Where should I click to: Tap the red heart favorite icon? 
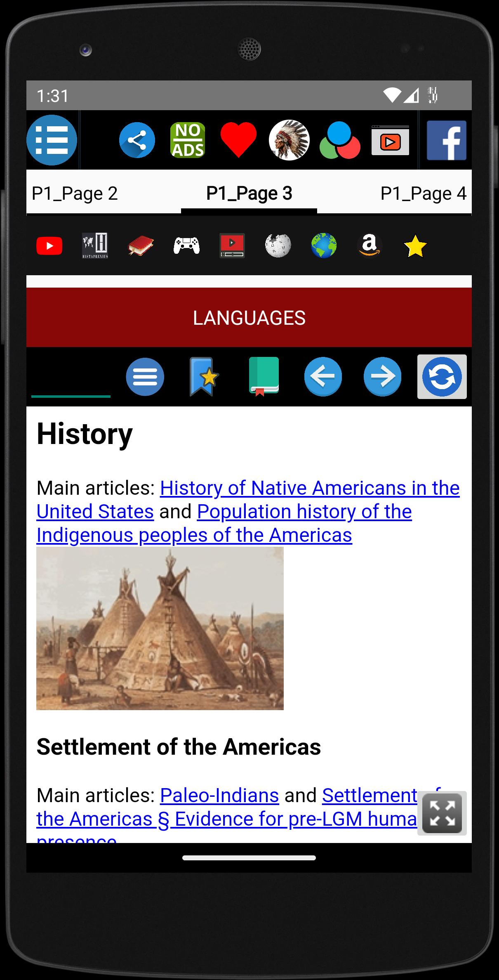coord(238,140)
